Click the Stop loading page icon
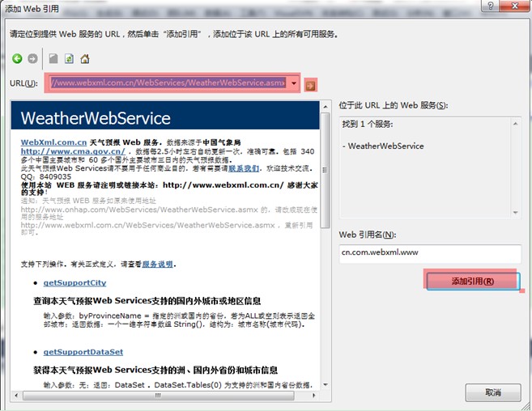 click(53, 59)
